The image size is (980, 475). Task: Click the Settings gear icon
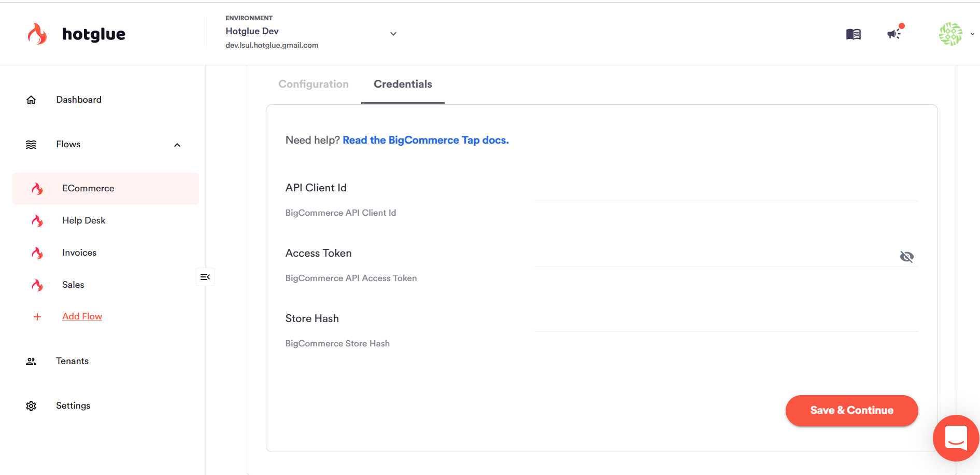point(31,406)
